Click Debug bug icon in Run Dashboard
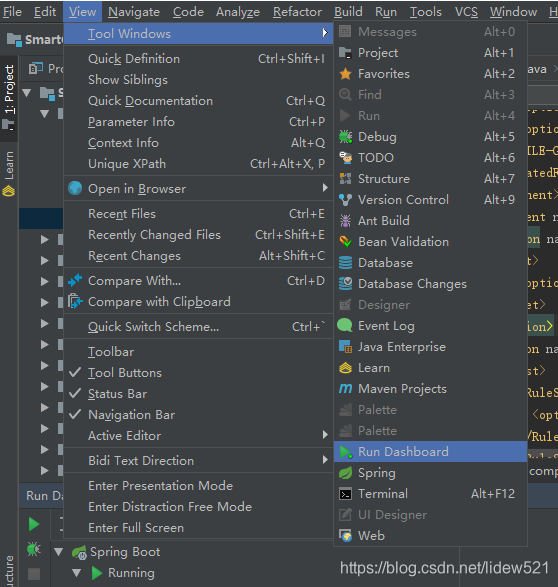The width and height of the screenshot is (558, 587). pos(34,549)
